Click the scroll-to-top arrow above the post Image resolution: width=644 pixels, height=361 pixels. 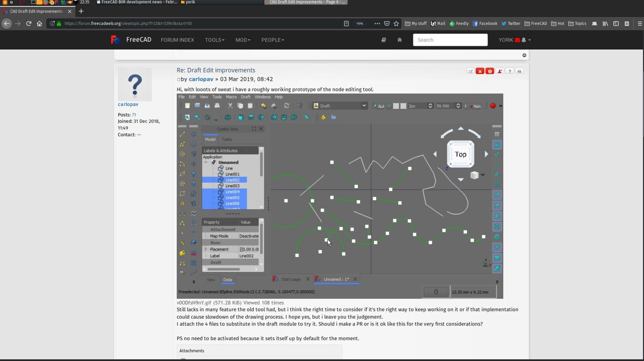[524, 55]
